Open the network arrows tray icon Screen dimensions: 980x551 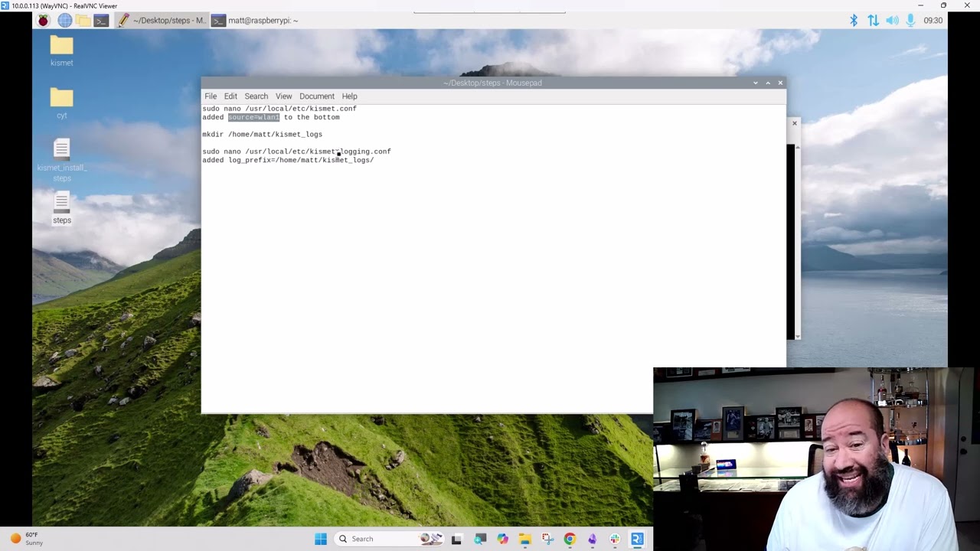pyautogui.click(x=873, y=21)
